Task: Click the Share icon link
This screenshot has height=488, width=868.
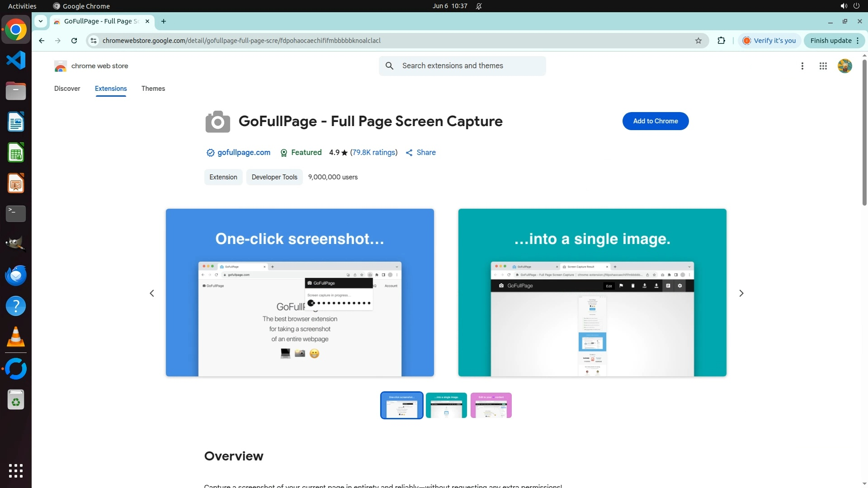Action: pyautogui.click(x=420, y=153)
